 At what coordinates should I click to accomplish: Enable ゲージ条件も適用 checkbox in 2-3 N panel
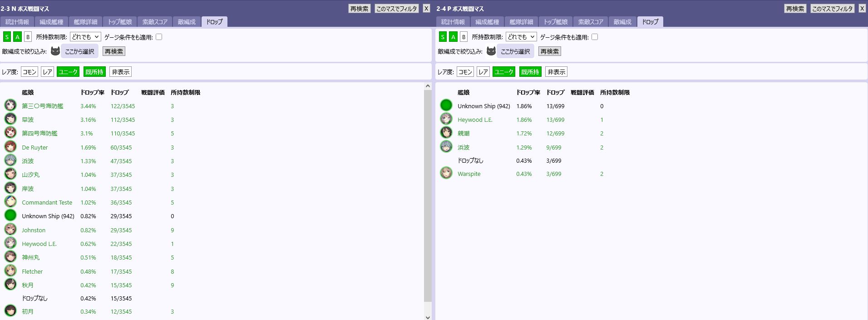[159, 37]
